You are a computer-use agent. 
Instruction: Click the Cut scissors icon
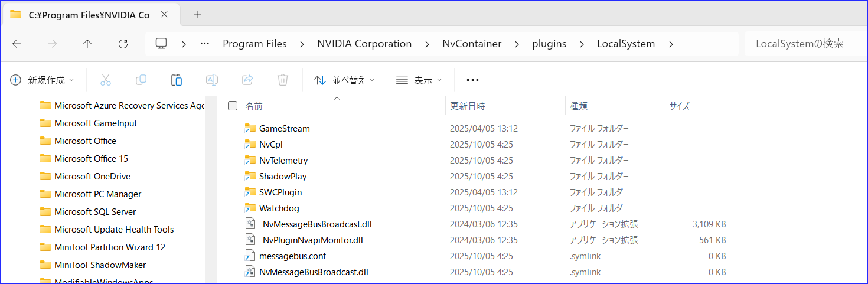click(106, 80)
